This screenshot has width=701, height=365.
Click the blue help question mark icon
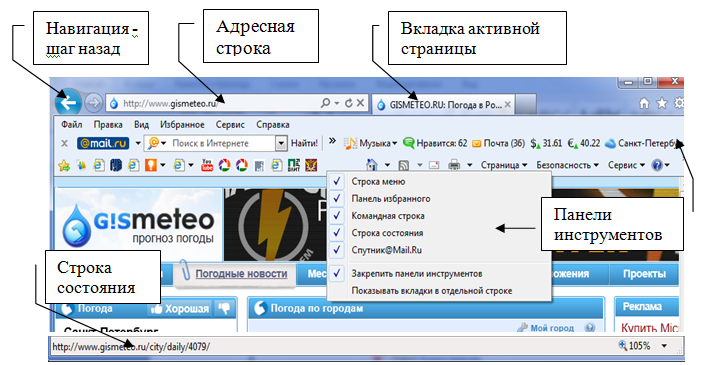coord(657,165)
